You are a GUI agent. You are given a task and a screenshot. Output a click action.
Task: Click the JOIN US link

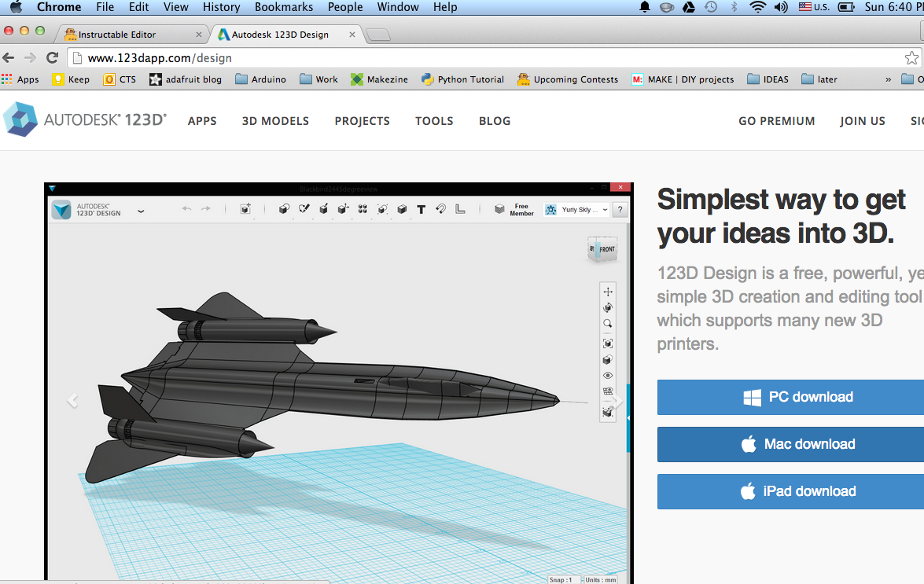point(863,121)
